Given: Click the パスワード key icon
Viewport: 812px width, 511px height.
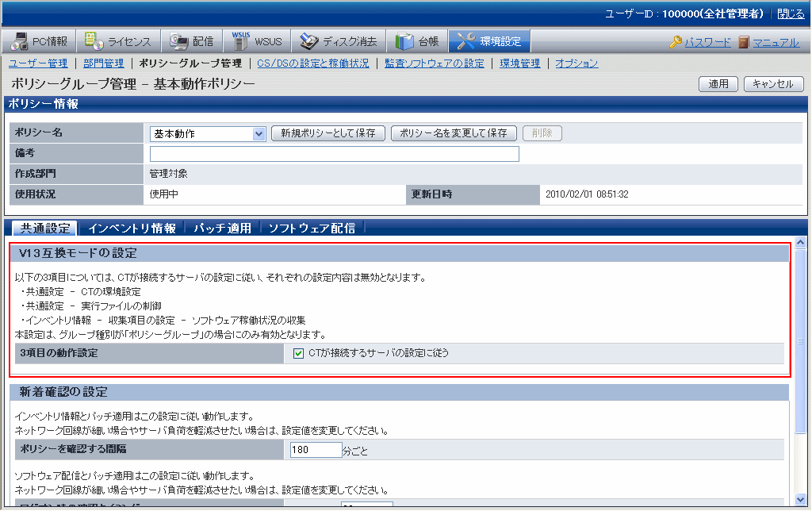Looking at the screenshot, I should point(676,42).
